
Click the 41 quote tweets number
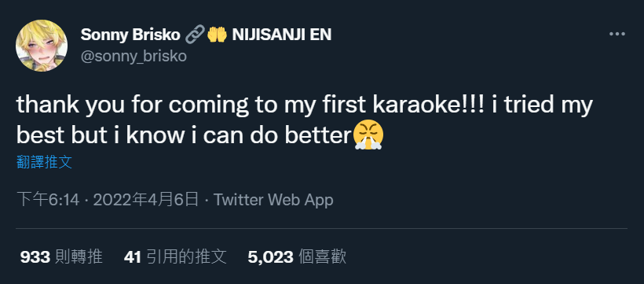pyautogui.click(x=132, y=257)
